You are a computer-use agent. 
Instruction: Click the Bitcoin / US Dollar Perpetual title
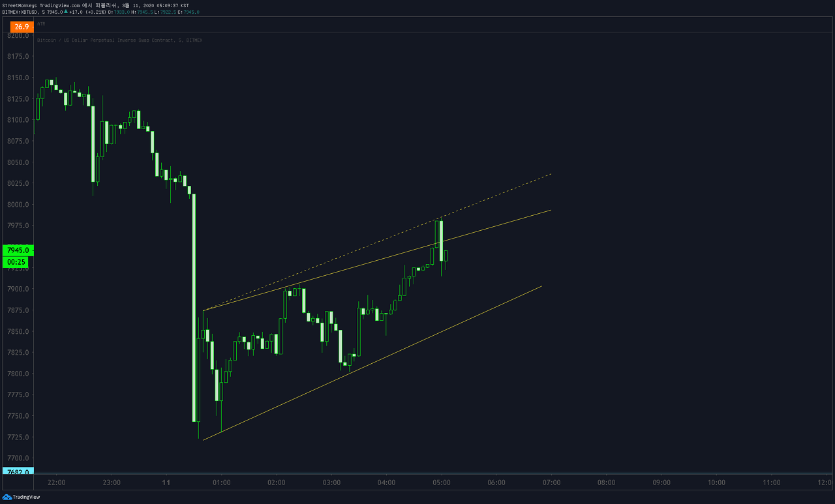point(119,40)
